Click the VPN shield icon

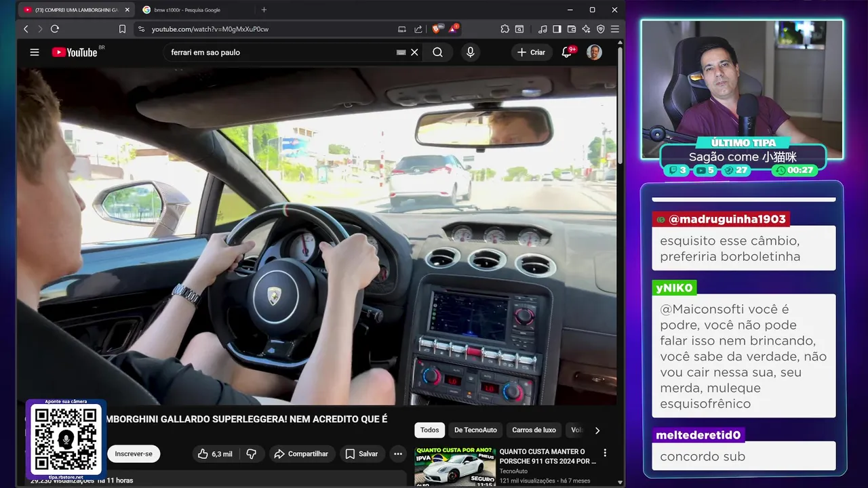[x=600, y=29]
